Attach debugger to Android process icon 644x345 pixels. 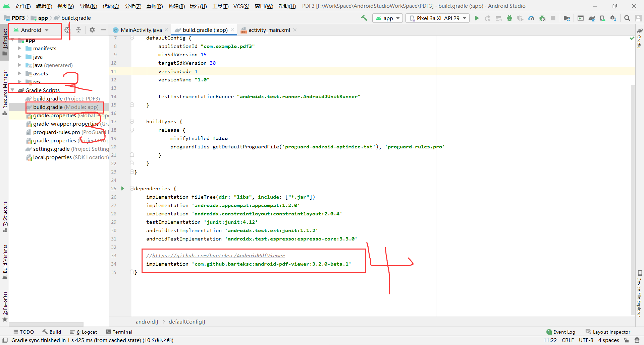[542, 18]
